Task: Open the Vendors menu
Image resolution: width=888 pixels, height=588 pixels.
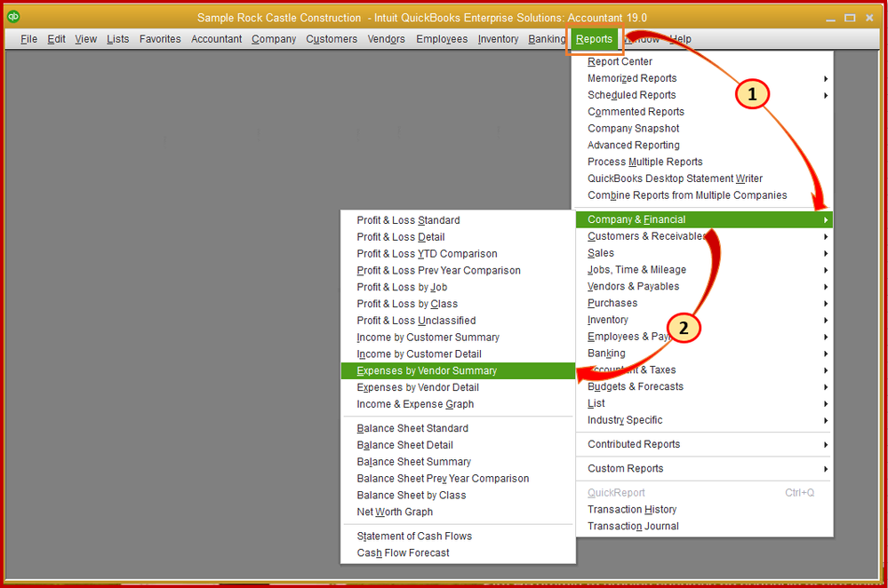Action: coord(387,39)
